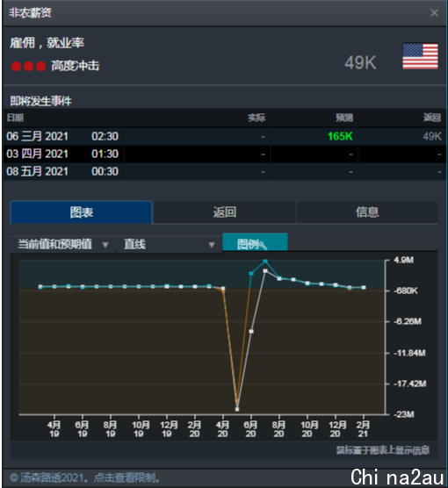The image size is (448, 488).
Task: Click the -11.84M axis label
Action: tap(409, 353)
